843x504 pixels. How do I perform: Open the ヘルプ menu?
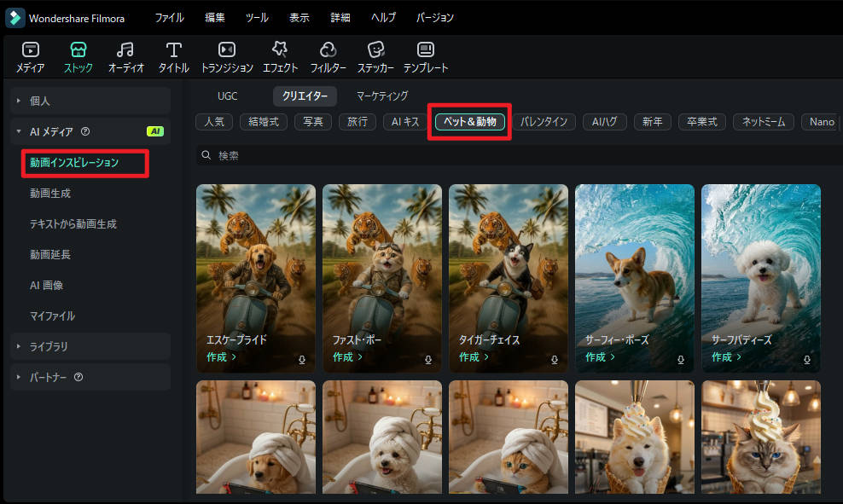coord(383,18)
